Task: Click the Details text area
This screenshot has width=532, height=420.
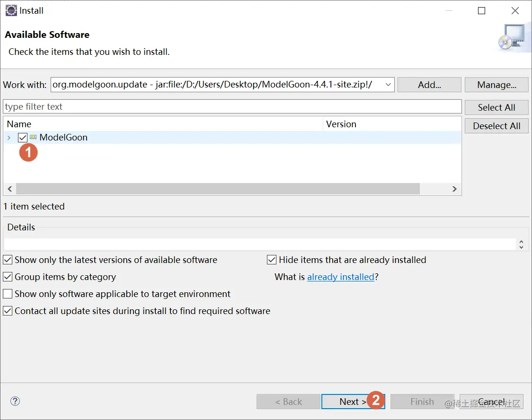Action: [x=260, y=244]
